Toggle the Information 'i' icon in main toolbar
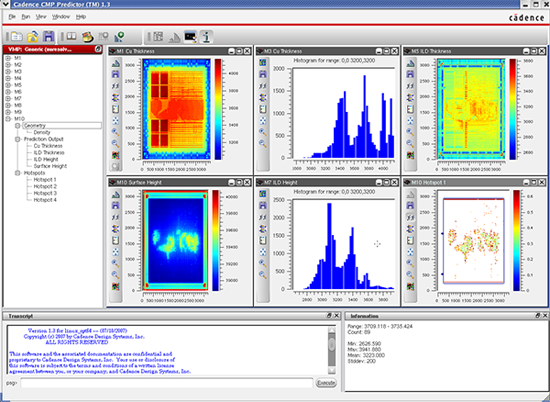 pyautogui.click(x=206, y=36)
